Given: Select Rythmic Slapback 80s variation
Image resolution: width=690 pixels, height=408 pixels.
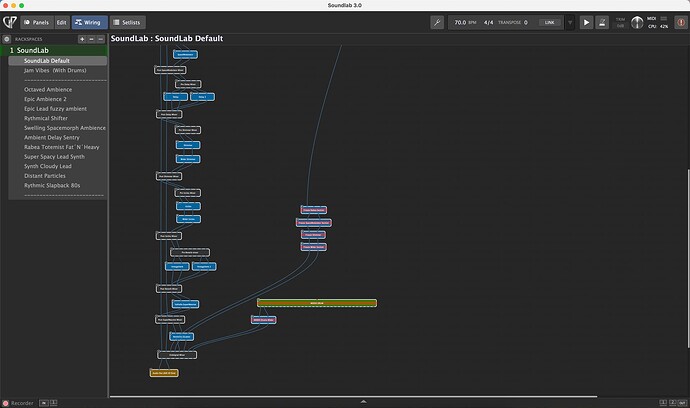Looking at the screenshot, I should point(58,186).
